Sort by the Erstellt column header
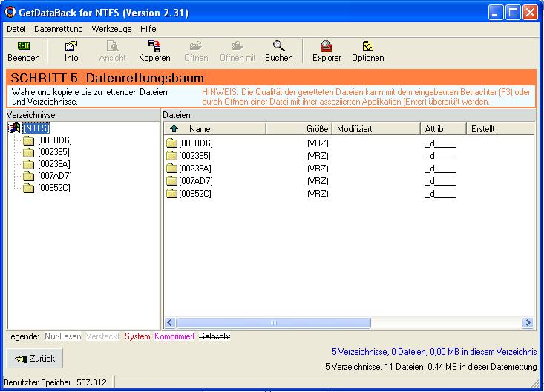This screenshot has height=392, width=544. tap(500, 129)
